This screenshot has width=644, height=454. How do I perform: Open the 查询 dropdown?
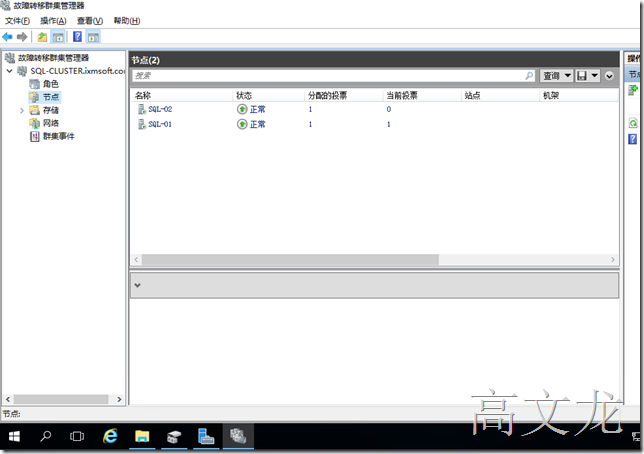557,76
